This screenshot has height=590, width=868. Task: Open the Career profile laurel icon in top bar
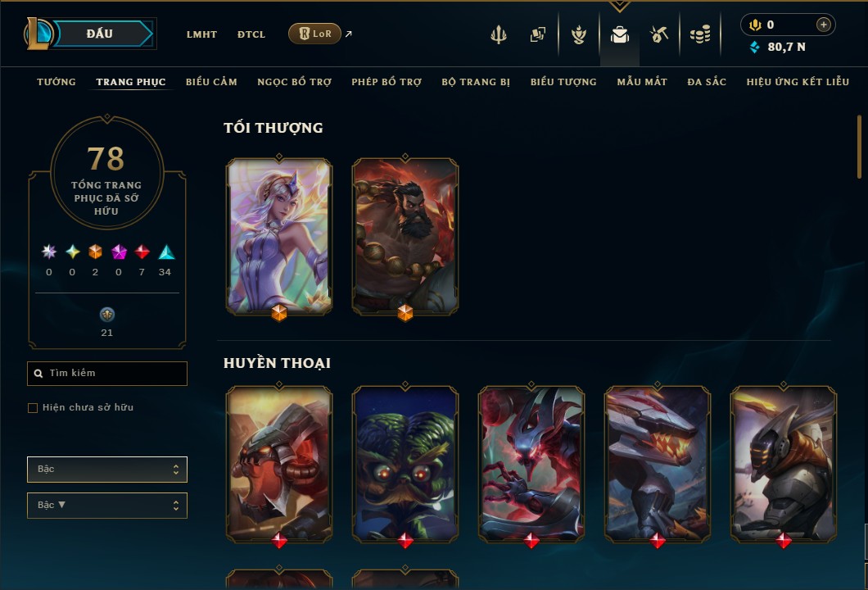pos(579,34)
